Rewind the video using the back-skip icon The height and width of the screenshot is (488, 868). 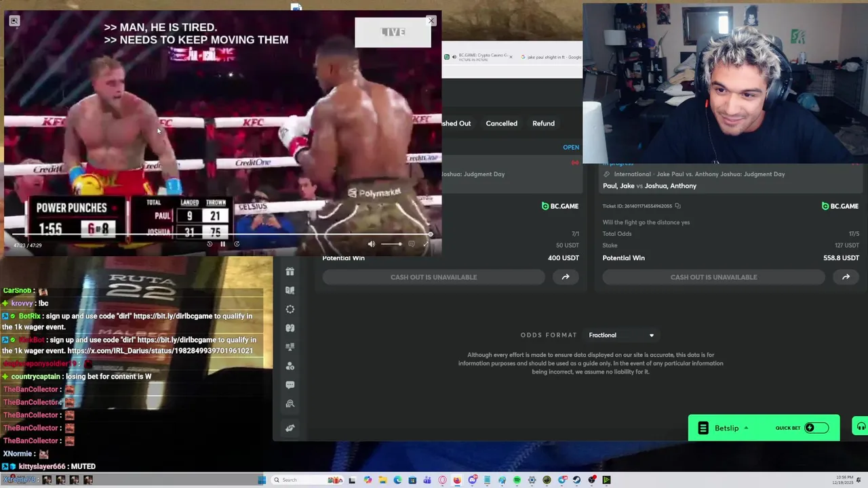(x=210, y=244)
